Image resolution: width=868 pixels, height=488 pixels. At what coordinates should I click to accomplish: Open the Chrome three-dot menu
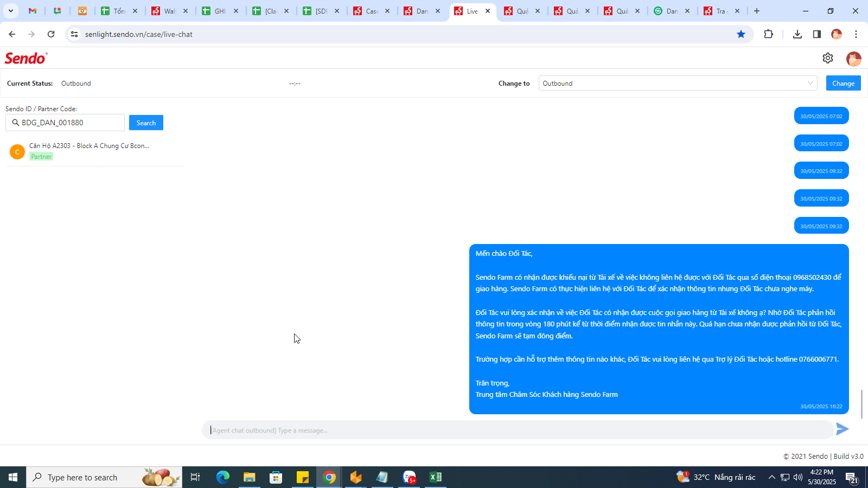(x=856, y=34)
